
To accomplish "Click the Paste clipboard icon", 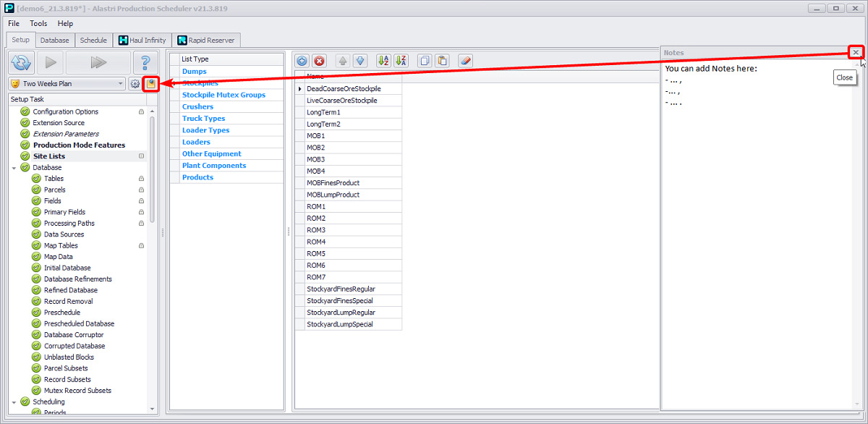I will tap(442, 62).
